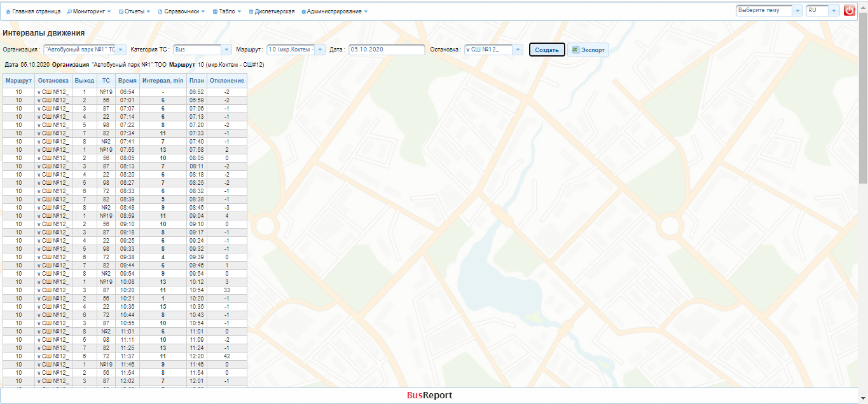Go to the Диспетчерская page
The image size is (868, 404).
(x=272, y=11)
